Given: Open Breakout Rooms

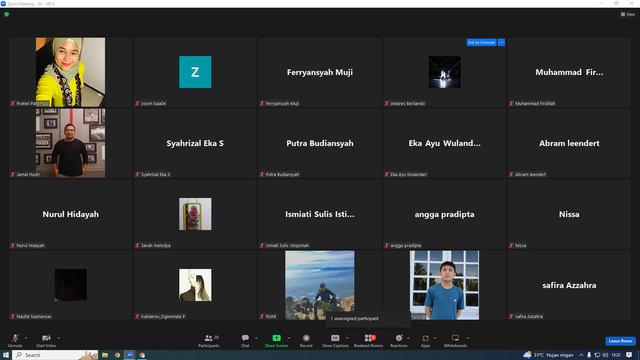Looking at the screenshot, I should [x=368, y=340].
